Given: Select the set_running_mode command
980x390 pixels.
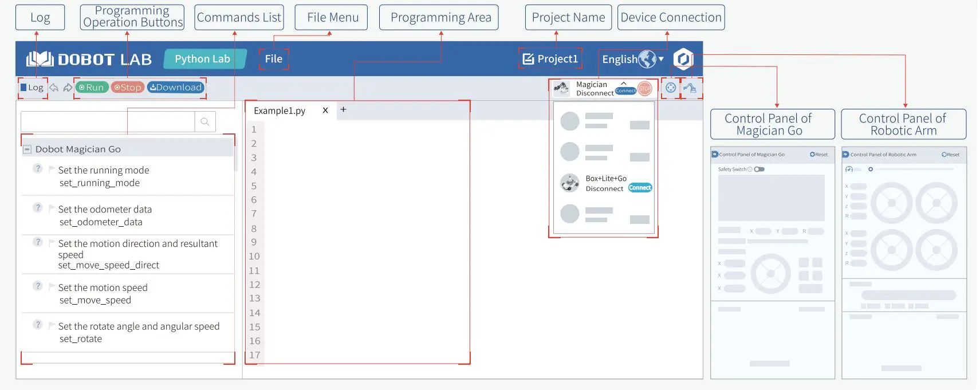Looking at the screenshot, I should [100, 183].
